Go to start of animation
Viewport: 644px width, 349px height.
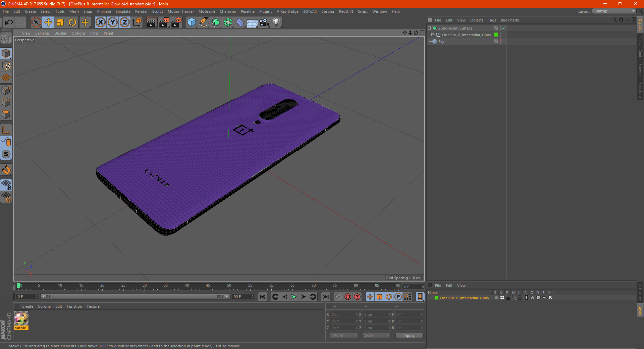tap(263, 297)
